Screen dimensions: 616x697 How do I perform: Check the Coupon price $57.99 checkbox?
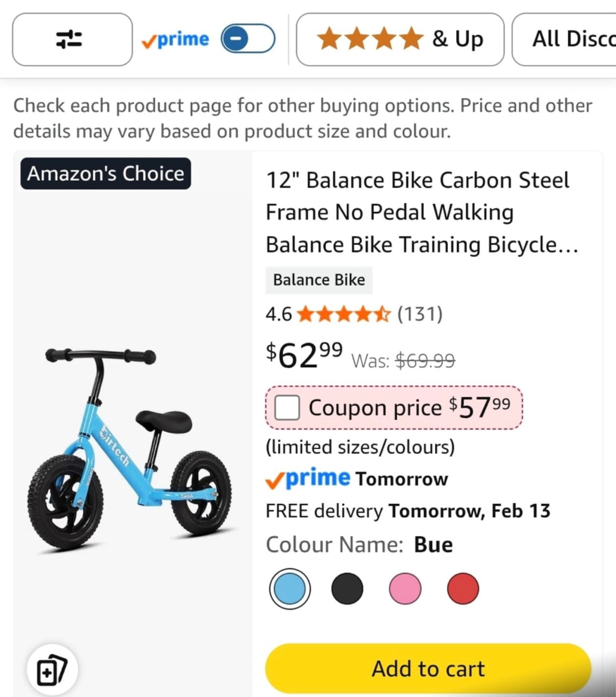(287, 408)
